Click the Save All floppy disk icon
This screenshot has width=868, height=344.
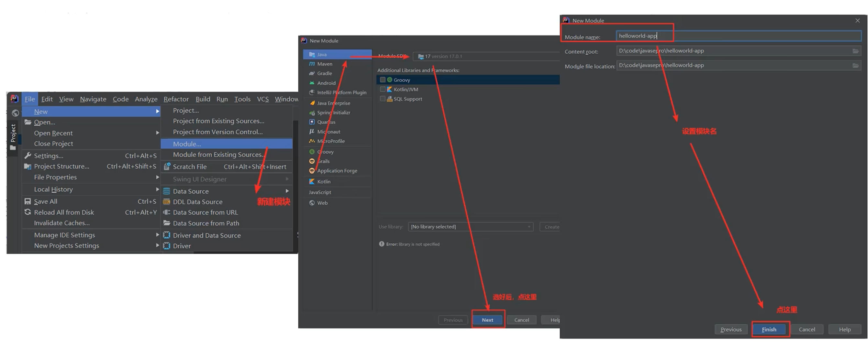[x=28, y=201]
